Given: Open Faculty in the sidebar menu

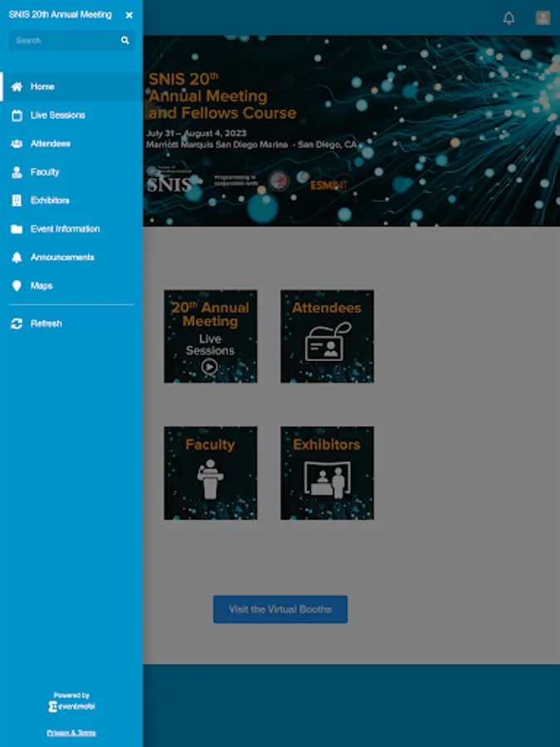Looking at the screenshot, I should pyautogui.click(x=71, y=172).
